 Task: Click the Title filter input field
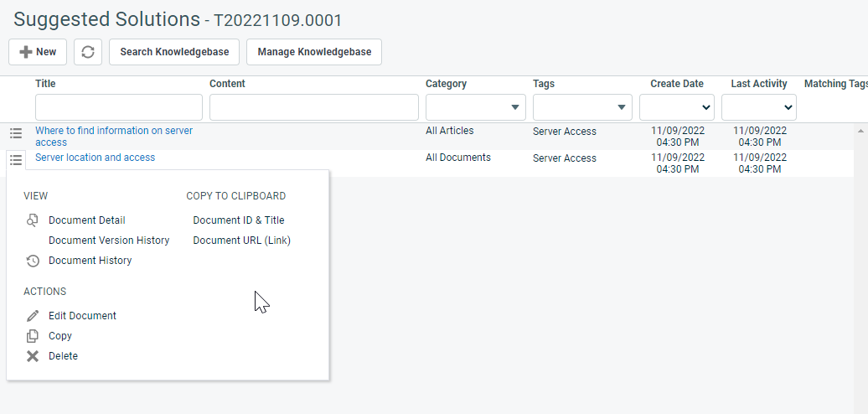[x=119, y=107]
